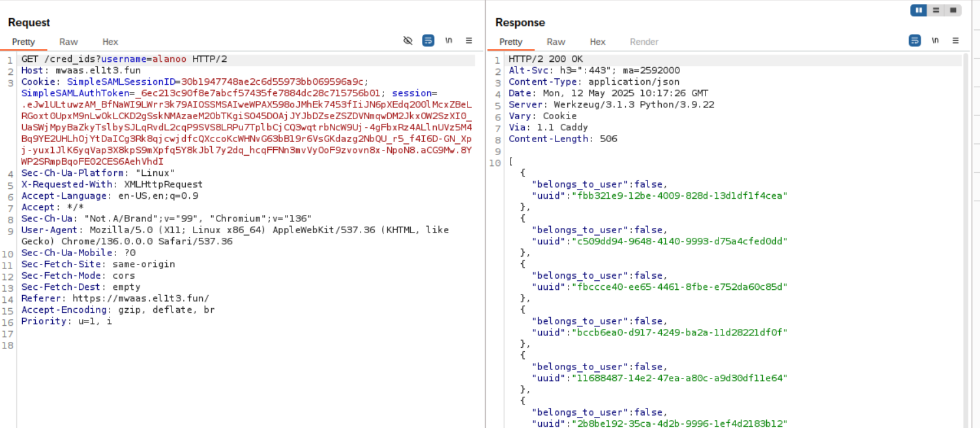
Task: Click the 'Accept-Language: en-US,en;q=0.9' header
Action: (110, 196)
